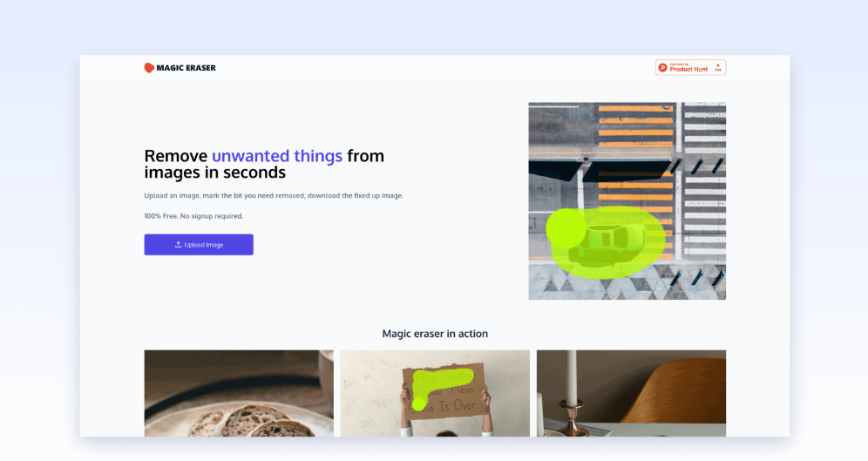
Task: Click the Product Hunt circular P icon
Action: [x=662, y=67]
